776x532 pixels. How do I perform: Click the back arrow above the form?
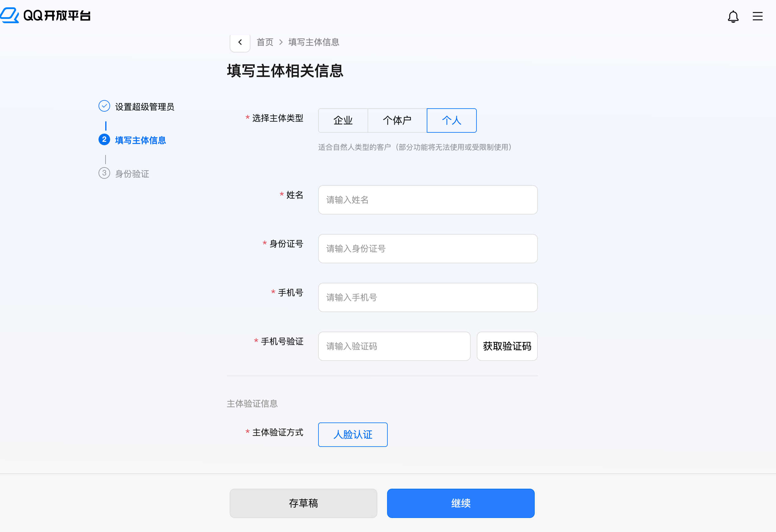click(x=240, y=42)
